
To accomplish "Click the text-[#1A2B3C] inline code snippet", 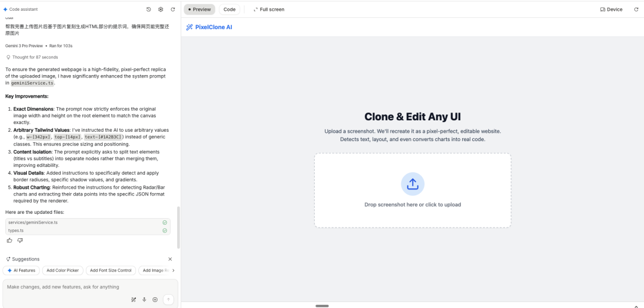I will [x=104, y=137].
